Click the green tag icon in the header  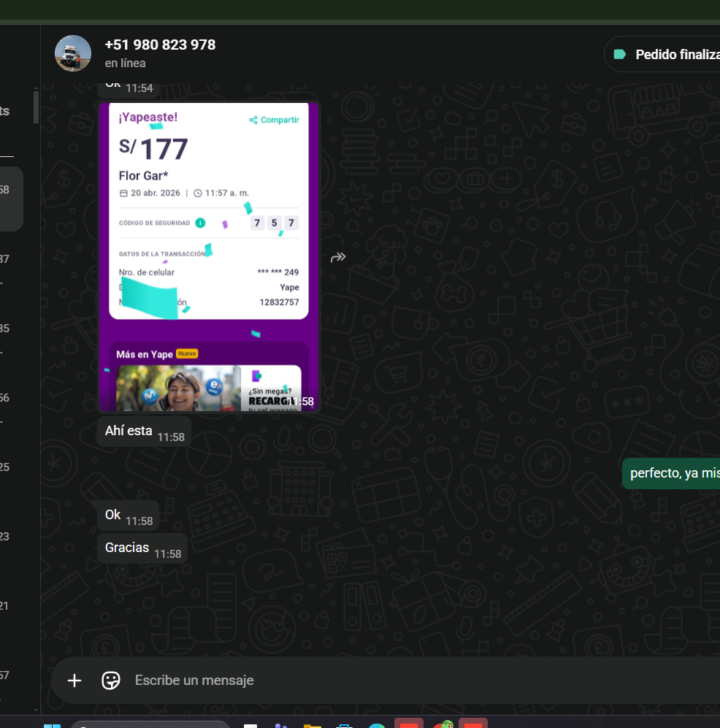pyautogui.click(x=620, y=54)
